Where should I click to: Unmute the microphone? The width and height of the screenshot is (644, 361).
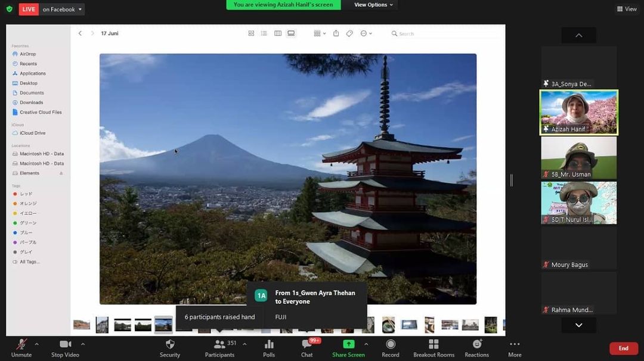21,345
